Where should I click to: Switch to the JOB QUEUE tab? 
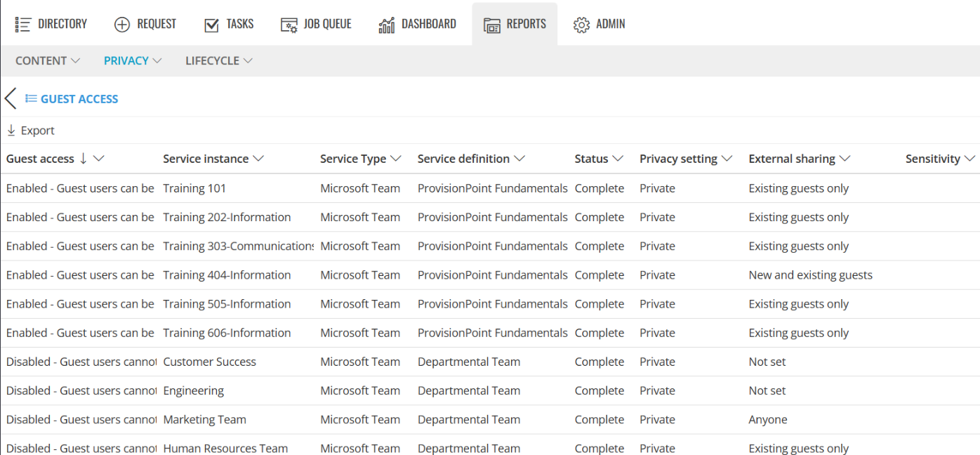click(316, 25)
